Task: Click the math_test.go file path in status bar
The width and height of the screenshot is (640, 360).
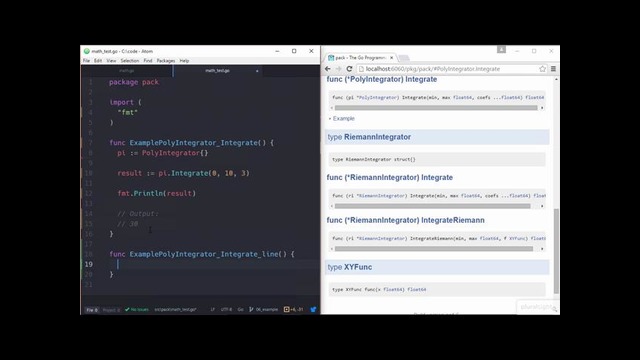Action: (x=175, y=309)
